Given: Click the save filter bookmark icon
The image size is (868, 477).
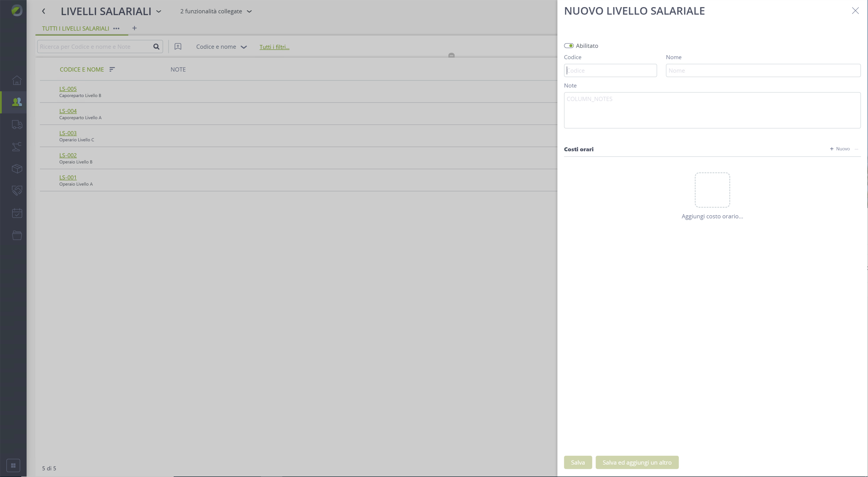Looking at the screenshot, I should click(x=178, y=47).
